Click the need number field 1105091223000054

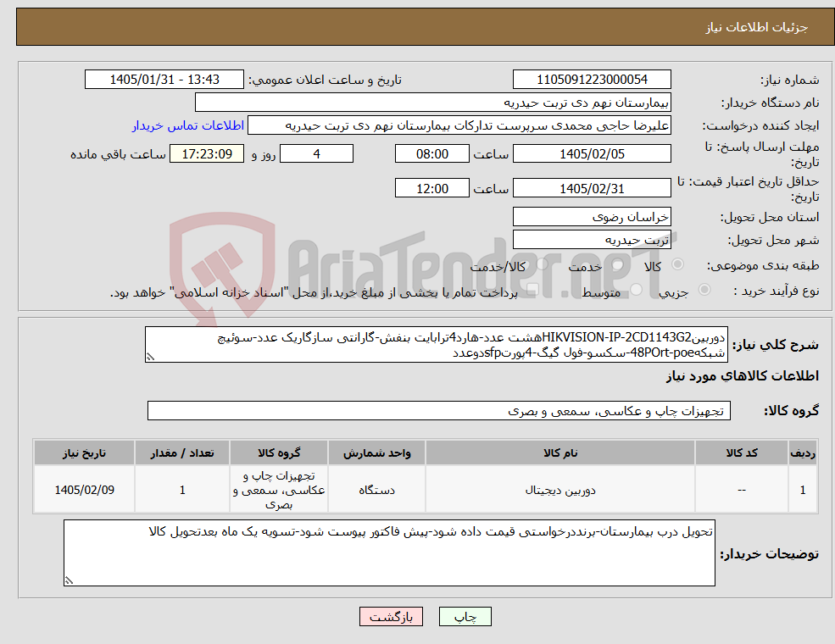pyautogui.click(x=592, y=80)
